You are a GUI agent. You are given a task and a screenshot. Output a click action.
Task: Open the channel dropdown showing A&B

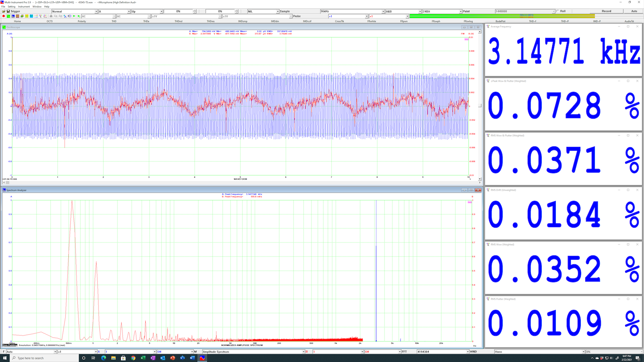403,11
